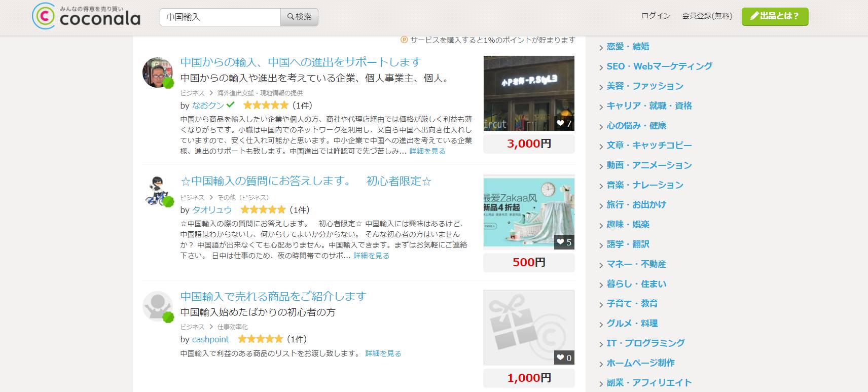This screenshot has width=868, height=392.
Task: Click the heart favorite count 7
Action: 564,123
